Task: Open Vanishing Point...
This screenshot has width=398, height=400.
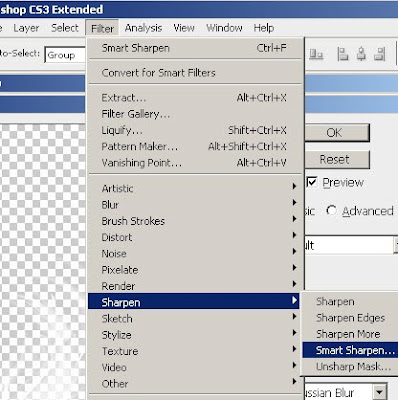Action: point(194,163)
